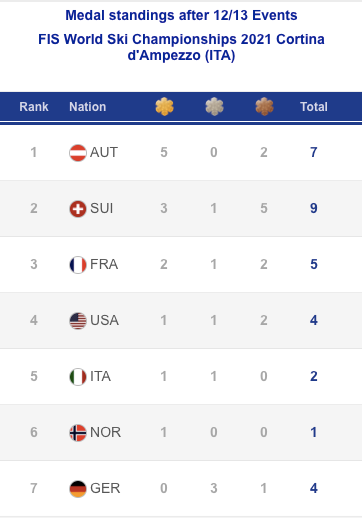Click the silver medal icon header
The image size is (362, 518).
214,107
